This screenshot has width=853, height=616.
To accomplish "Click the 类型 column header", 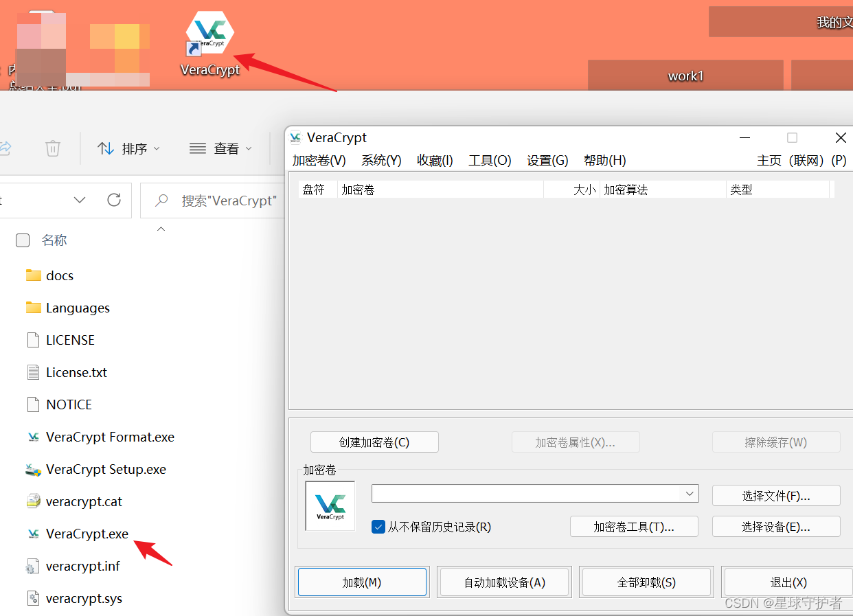I will (x=778, y=190).
